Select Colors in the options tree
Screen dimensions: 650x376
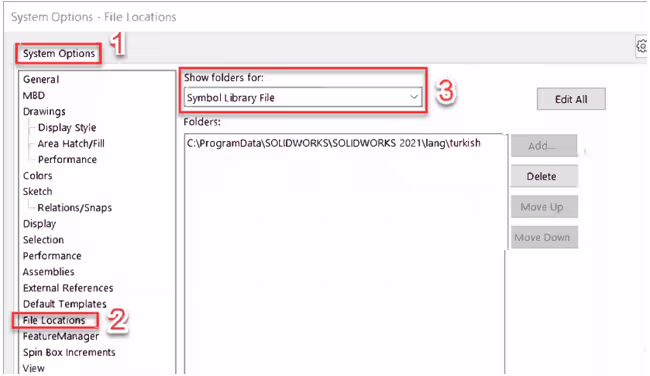click(x=37, y=175)
